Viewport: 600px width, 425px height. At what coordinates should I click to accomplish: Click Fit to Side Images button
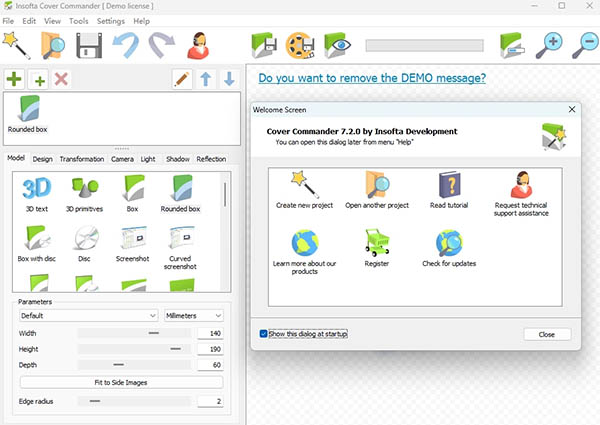[121, 383]
